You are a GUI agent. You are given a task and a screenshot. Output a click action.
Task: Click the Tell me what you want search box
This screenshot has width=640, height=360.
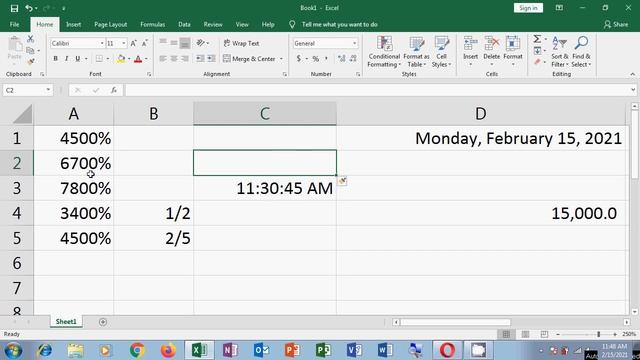pyautogui.click(x=340, y=24)
